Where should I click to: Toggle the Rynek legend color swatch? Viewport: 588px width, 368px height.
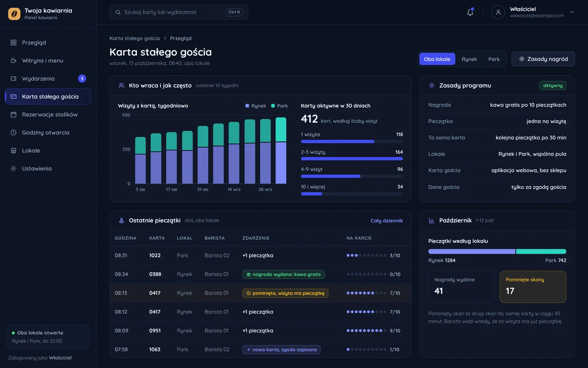(247, 106)
